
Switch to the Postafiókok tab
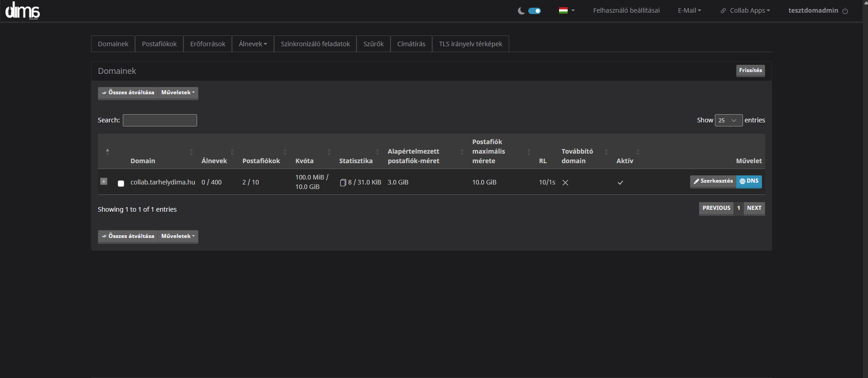tap(159, 44)
